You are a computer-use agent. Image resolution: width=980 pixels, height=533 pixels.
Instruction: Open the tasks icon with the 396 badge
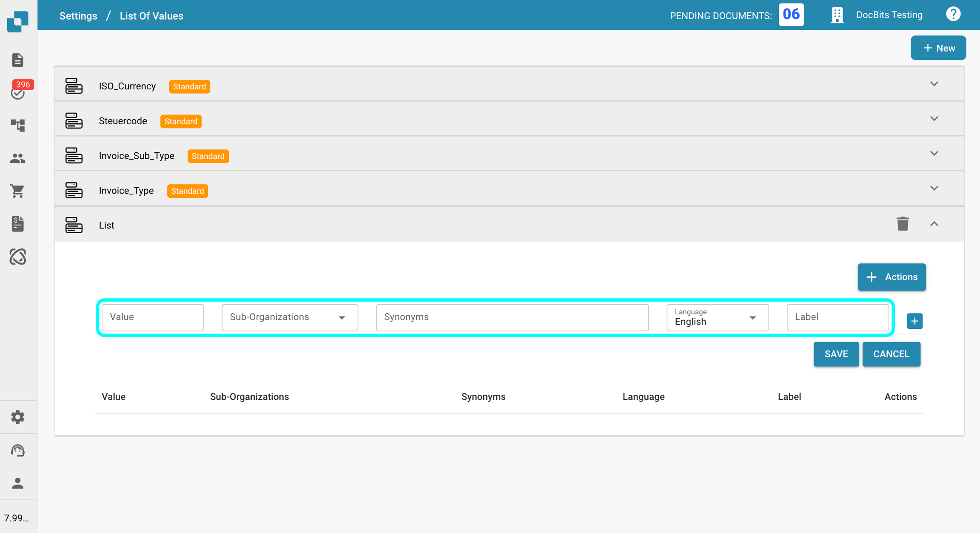18,92
